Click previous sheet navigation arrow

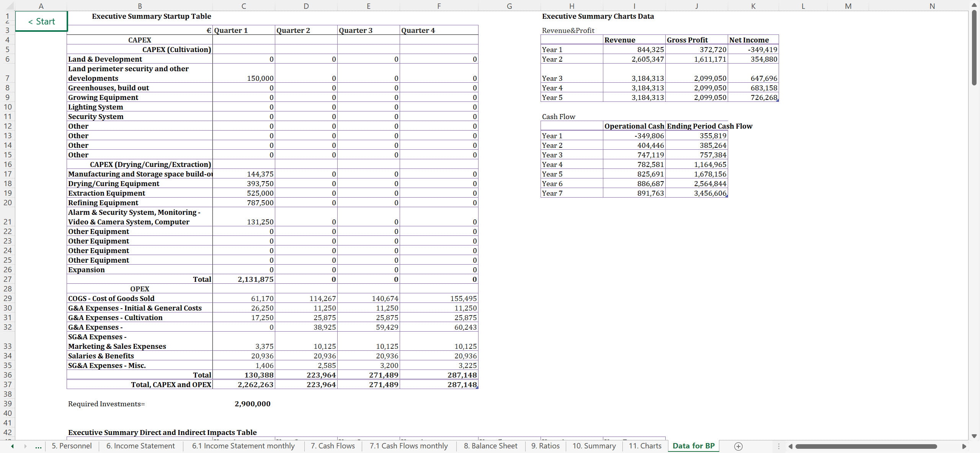pyautogui.click(x=12, y=446)
